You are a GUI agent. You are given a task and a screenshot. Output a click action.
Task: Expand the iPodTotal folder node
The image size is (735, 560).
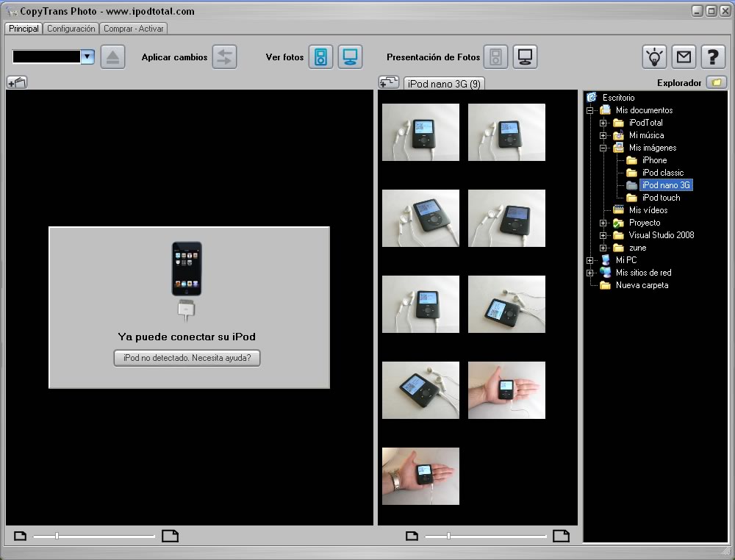tap(603, 123)
